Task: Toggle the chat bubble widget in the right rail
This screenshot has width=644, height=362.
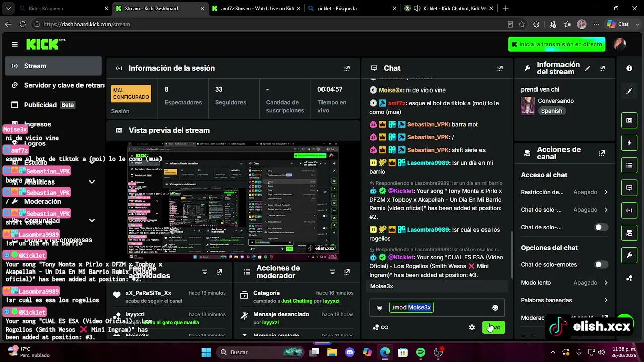Action: pos(629,188)
